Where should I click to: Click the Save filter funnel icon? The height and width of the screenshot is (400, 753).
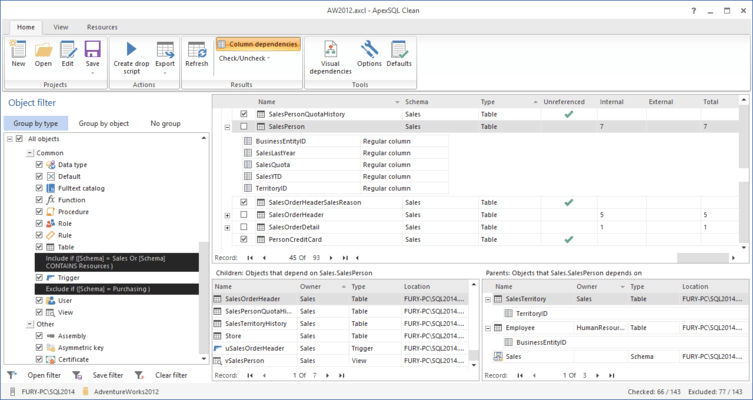point(77,375)
